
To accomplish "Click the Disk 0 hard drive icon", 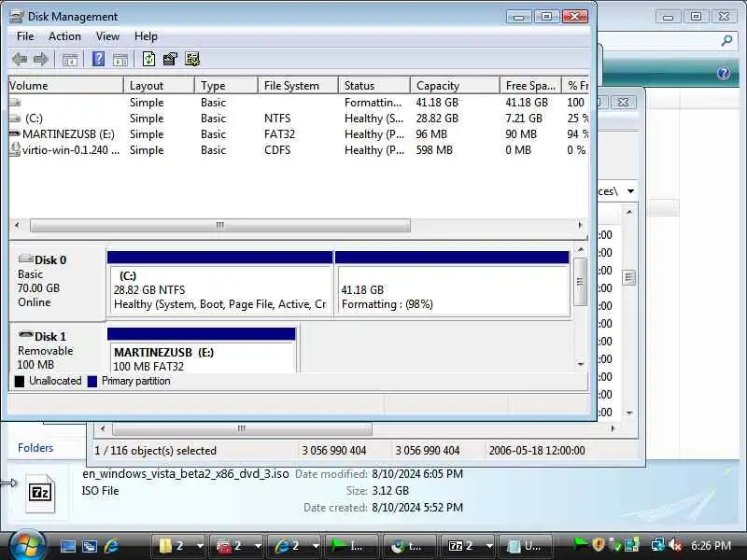I will [x=25, y=259].
